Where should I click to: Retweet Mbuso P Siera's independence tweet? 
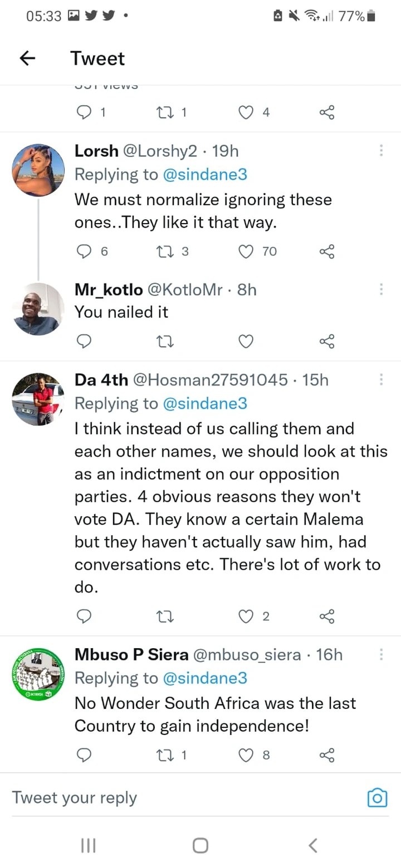click(166, 755)
